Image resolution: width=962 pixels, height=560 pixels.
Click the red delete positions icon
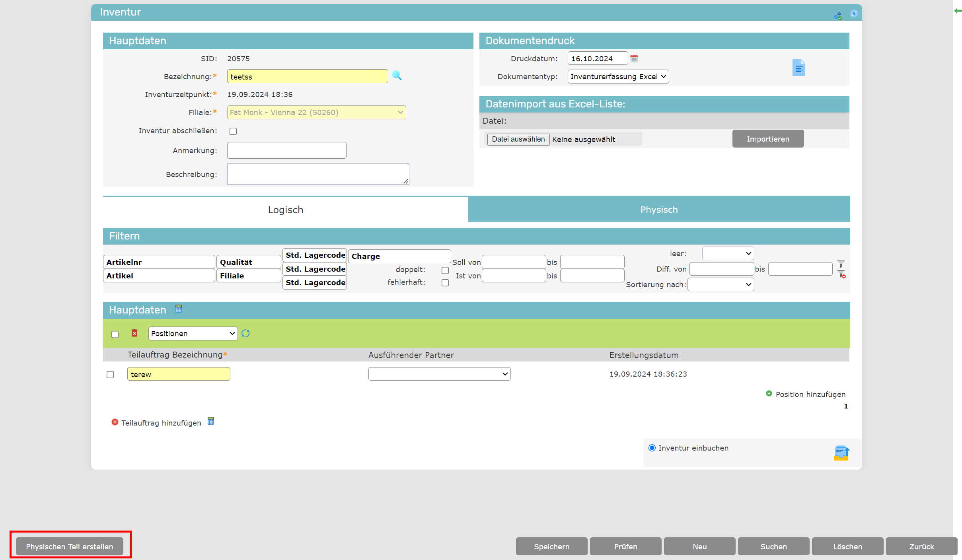[x=134, y=333]
